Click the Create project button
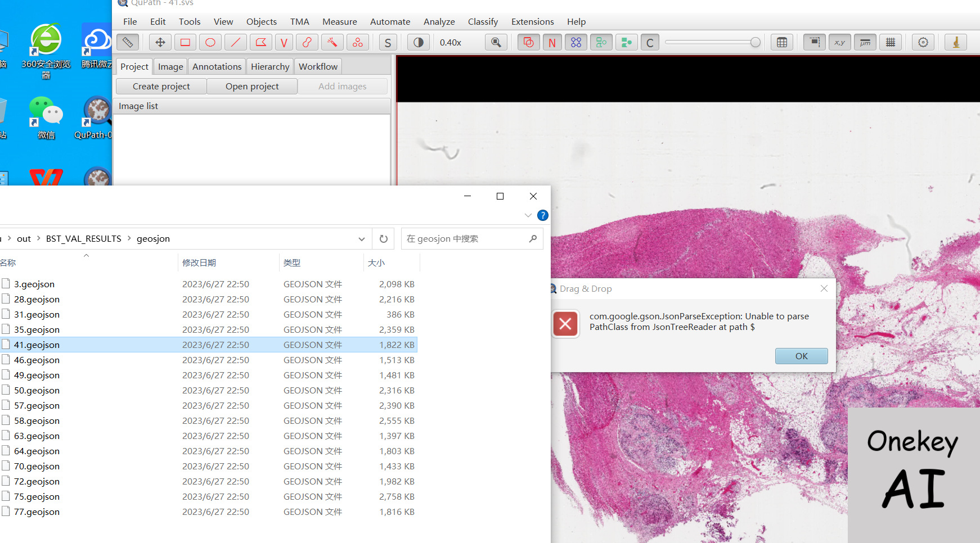Viewport: 980px width, 543px height. pos(161,86)
